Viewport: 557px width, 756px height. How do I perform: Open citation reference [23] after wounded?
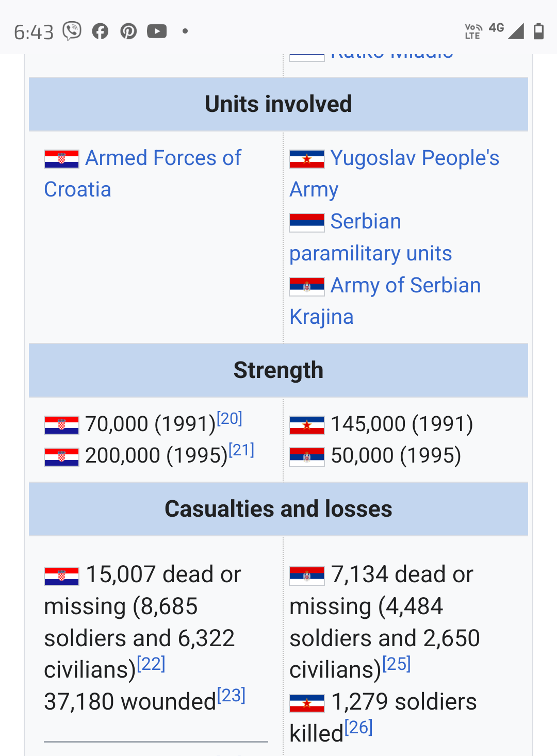tap(231, 696)
